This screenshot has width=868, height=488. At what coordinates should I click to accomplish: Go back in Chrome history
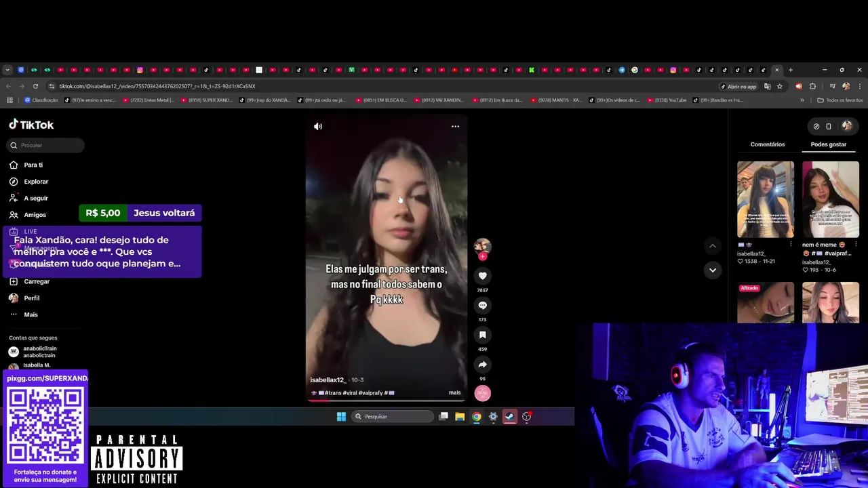(8, 86)
